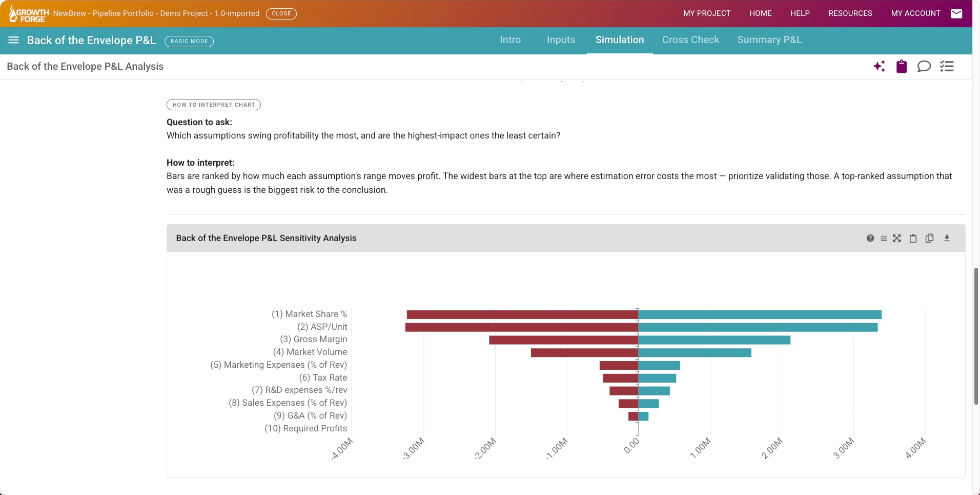Click the '(3) Gross Margin' label
980x495 pixels.
(x=313, y=339)
